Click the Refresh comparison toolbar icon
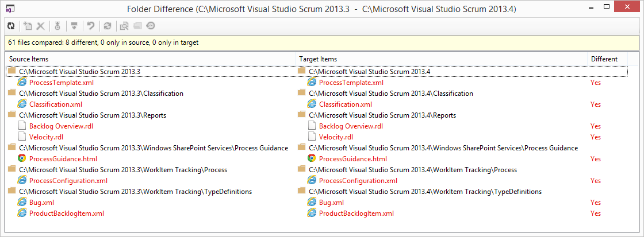The image size is (644, 237). click(x=11, y=26)
